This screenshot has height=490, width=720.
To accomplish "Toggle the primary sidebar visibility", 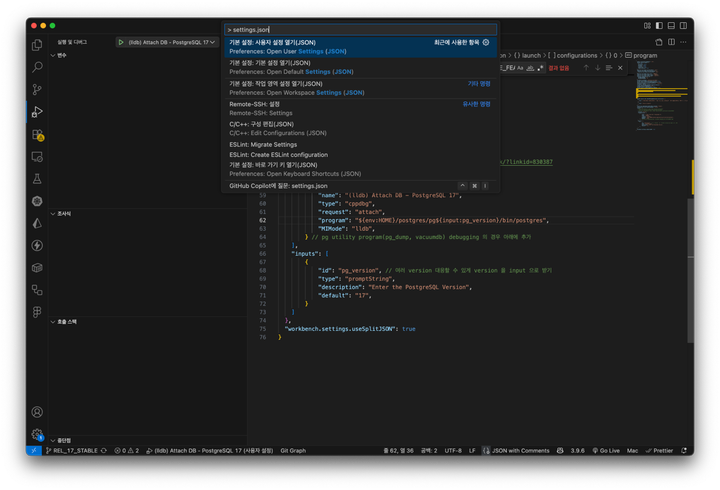I will 659,26.
